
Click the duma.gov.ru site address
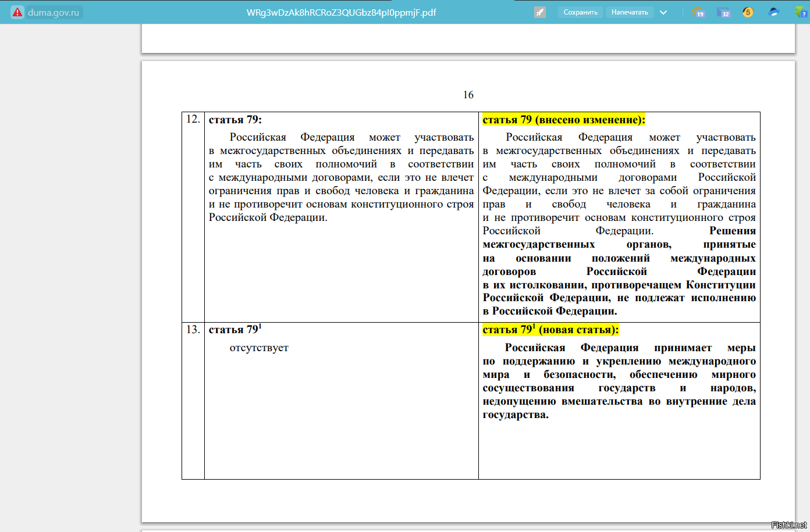53,12
